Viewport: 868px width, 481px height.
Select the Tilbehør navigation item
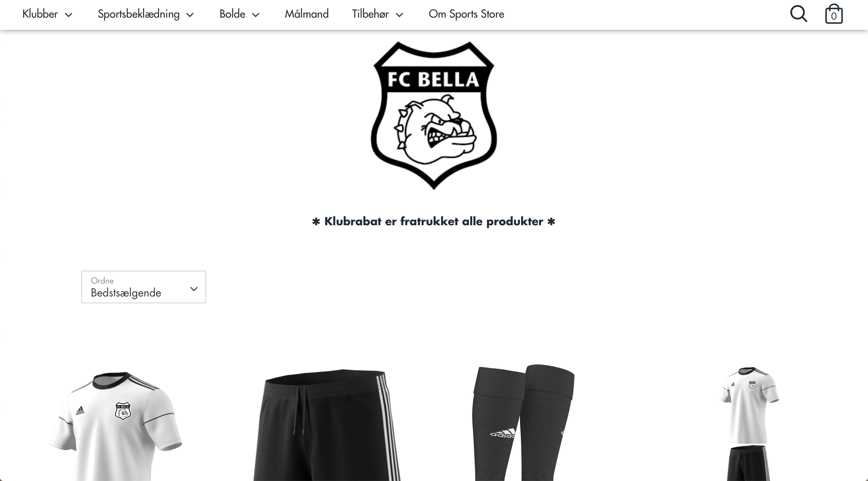(x=370, y=14)
